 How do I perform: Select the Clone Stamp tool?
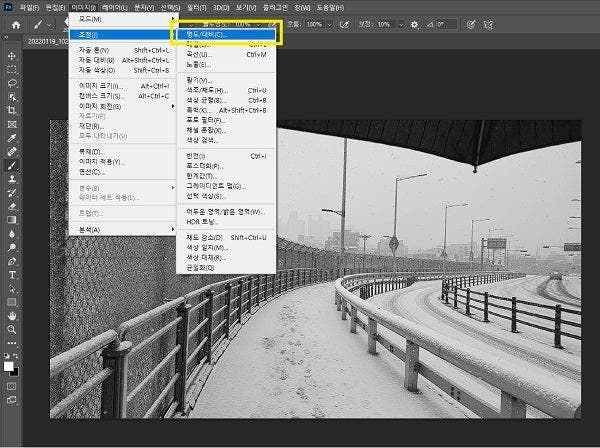coord(12,179)
